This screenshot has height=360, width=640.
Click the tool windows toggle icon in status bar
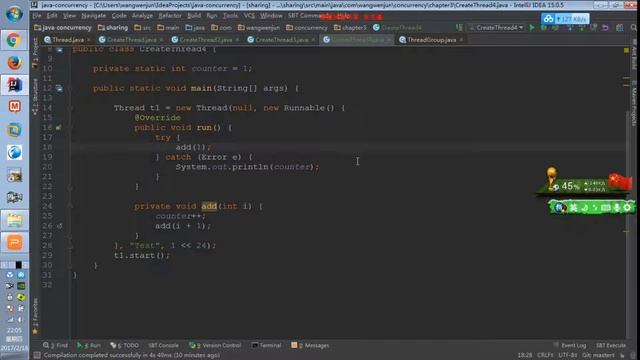(x=37, y=356)
